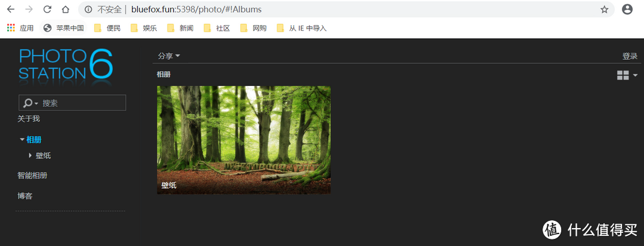The height and width of the screenshot is (246, 644).
Task: Collapse the 相册 albums tree section
Action: click(22, 140)
